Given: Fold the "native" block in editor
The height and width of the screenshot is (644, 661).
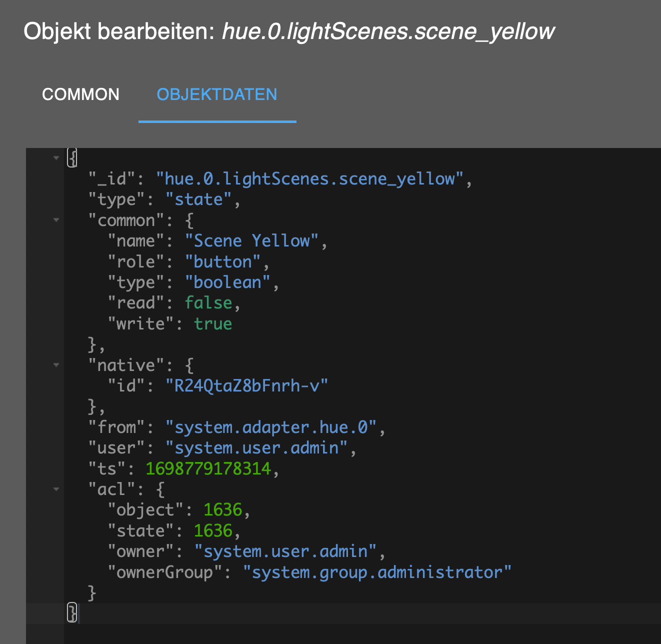Looking at the screenshot, I should tap(56, 365).
